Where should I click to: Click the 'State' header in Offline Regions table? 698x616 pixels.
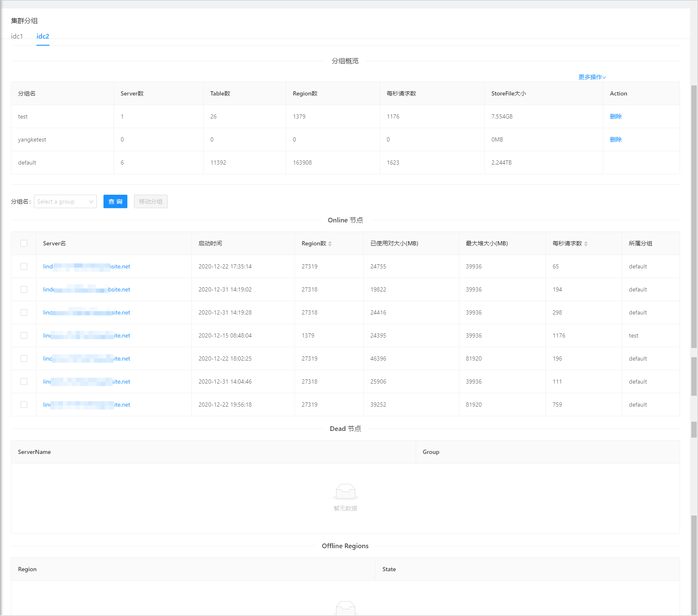pos(389,569)
